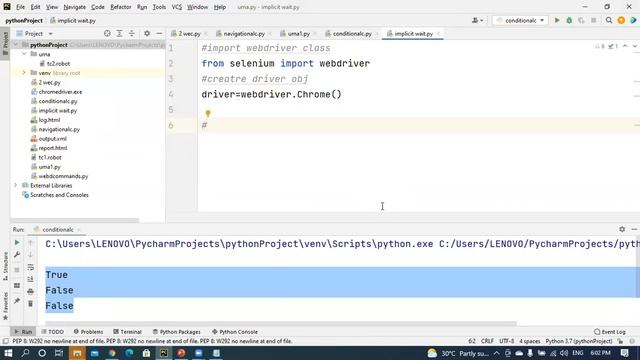Image resolution: width=640 pixels, height=360 pixels.
Task: Click the Project panel horizontal scrollbar
Action: coord(75,220)
